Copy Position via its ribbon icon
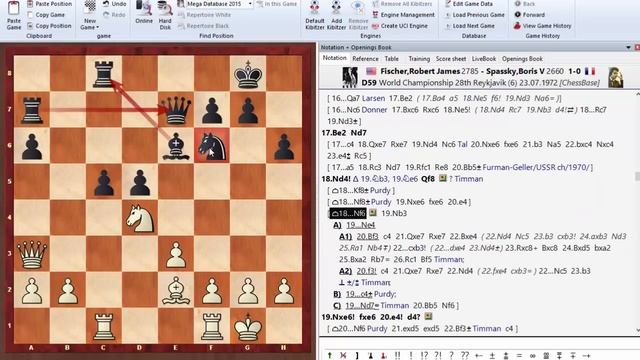This screenshot has width=640, height=360. coord(30,26)
